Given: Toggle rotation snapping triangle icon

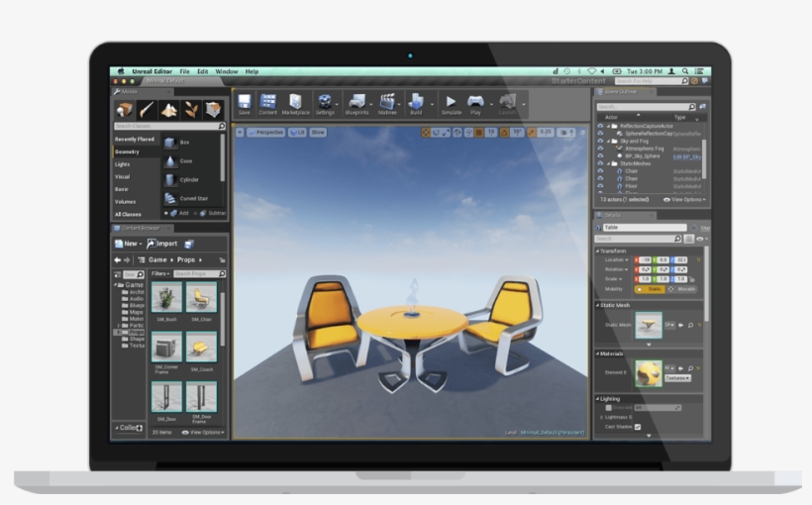Looking at the screenshot, I should tap(504, 133).
